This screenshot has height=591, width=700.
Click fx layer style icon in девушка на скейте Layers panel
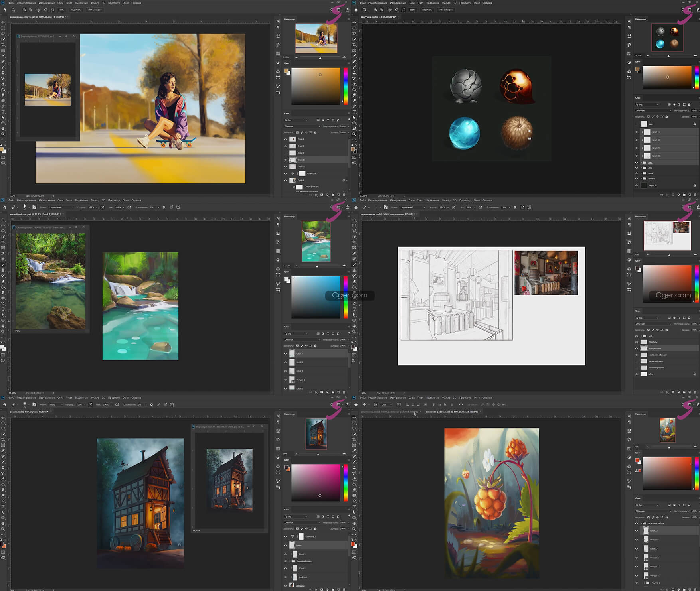pos(316,195)
